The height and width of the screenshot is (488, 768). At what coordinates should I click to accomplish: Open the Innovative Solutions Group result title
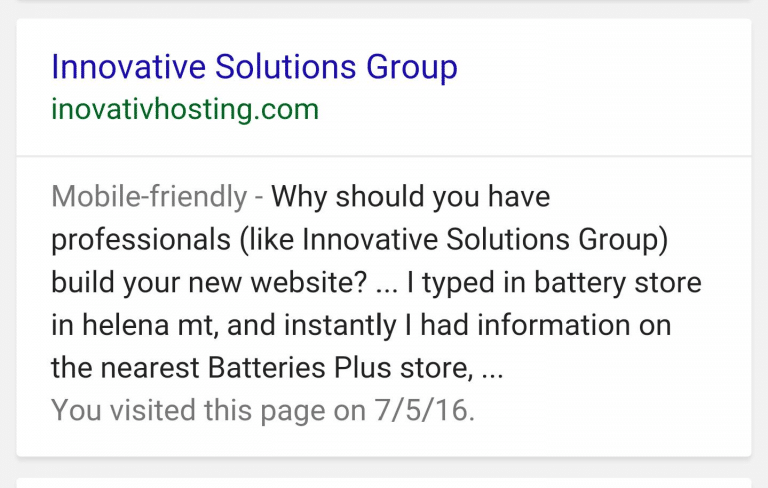click(x=254, y=67)
